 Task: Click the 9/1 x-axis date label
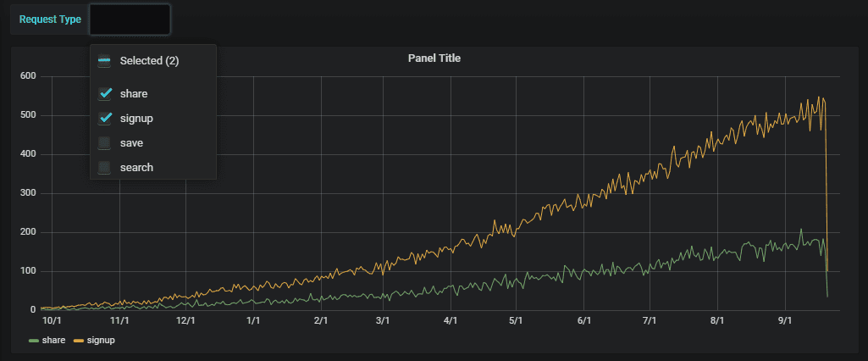(785, 321)
